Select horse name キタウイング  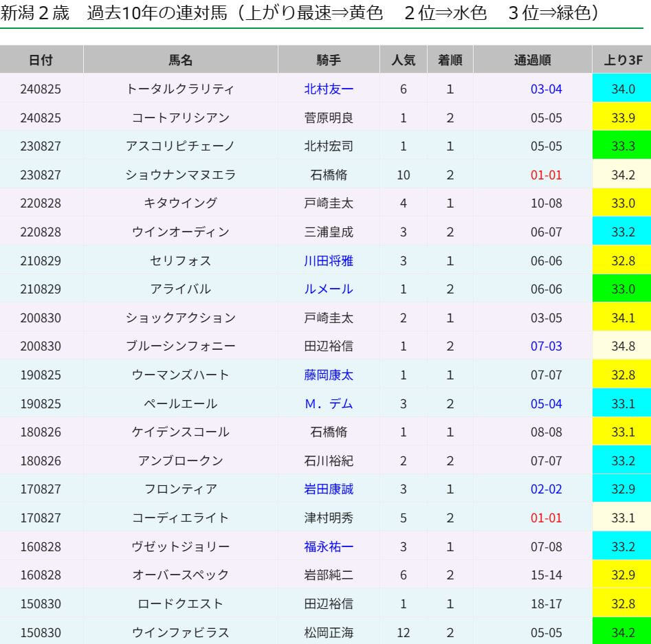pyautogui.click(x=181, y=203)
